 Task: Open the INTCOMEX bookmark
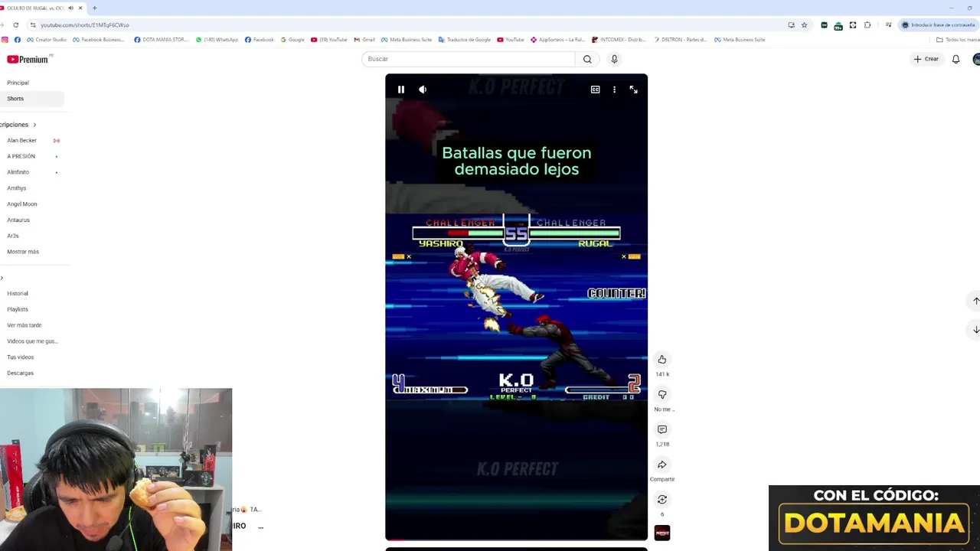point(619,40)
